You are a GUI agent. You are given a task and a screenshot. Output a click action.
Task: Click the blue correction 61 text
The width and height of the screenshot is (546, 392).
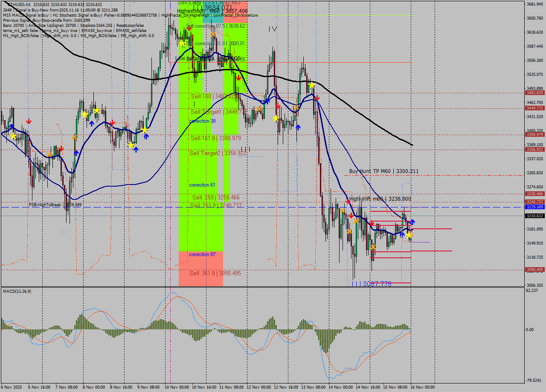coord(202,185)
